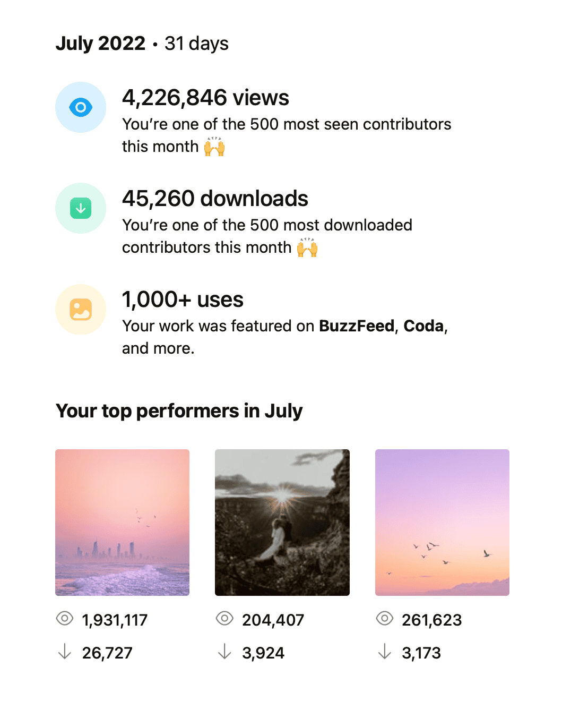Click the yellow image uses icon
This screenshot has width=588, height=701.
pyautogui.click(x=81, y=310)
